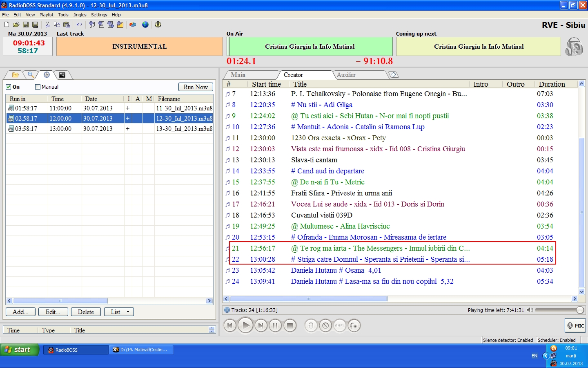Screen dimensions: 588x368
Task: Click the previous track playback button
Action: click(230, 325)
